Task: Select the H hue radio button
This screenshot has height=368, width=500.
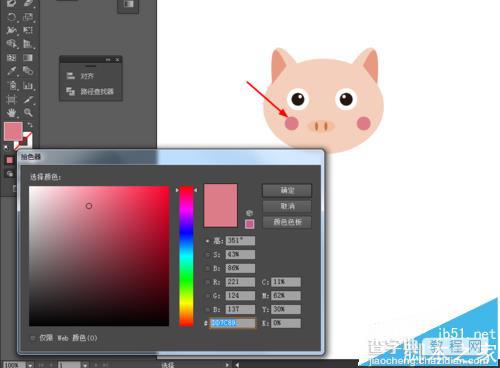Action: (208, 241)
